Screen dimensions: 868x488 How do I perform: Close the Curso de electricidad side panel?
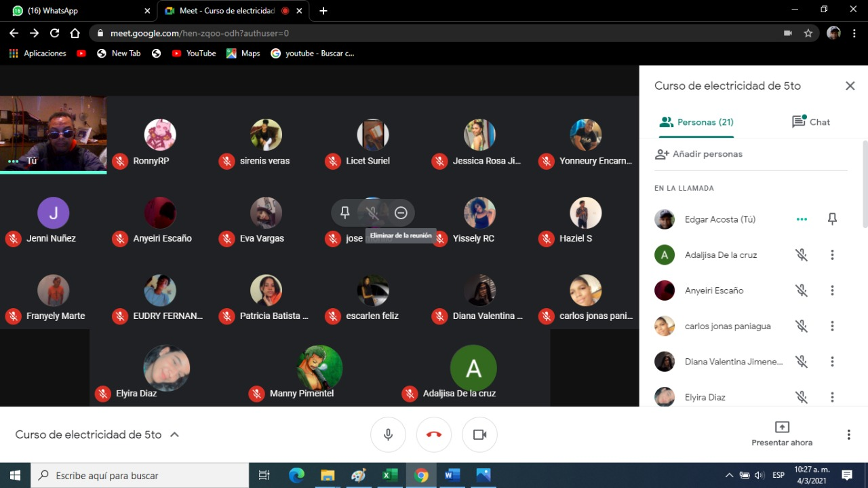coord(850,86)
